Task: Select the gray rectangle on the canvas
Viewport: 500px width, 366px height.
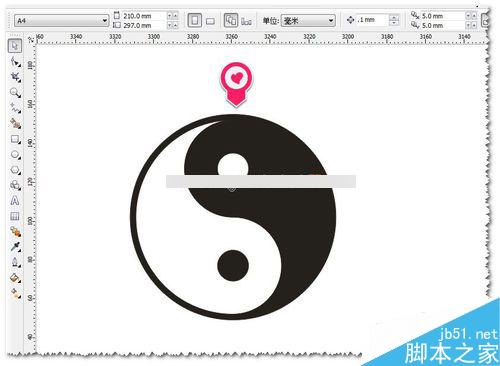Action: [261, 182]
